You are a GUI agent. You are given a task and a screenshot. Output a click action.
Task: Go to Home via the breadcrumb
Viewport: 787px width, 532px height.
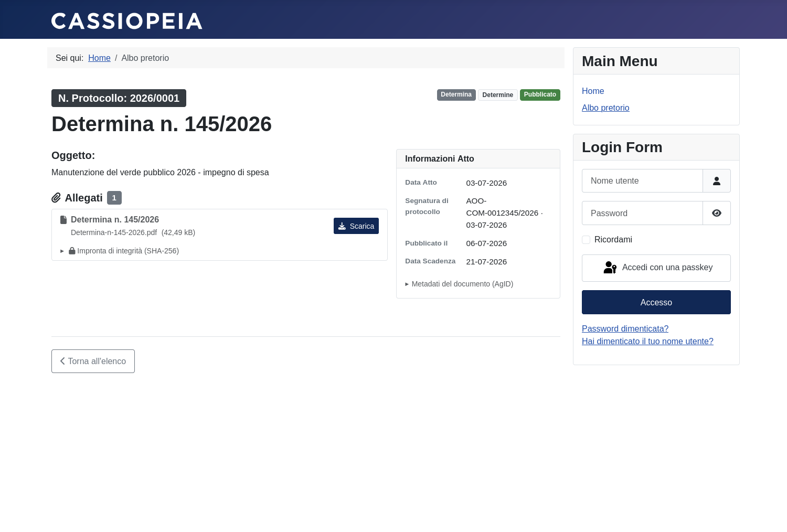[99, 58]
